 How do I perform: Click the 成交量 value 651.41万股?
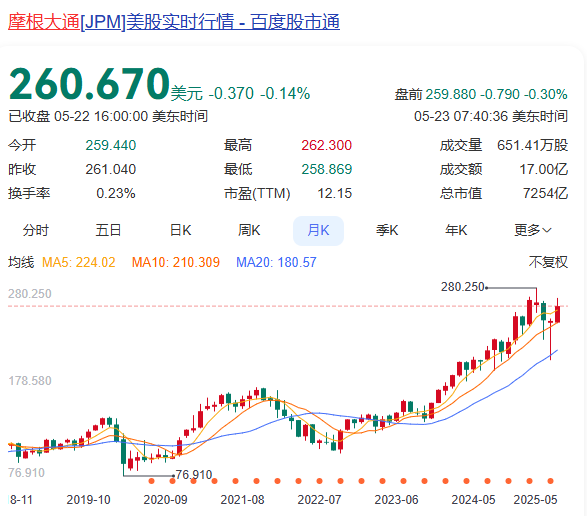(532, 145)
